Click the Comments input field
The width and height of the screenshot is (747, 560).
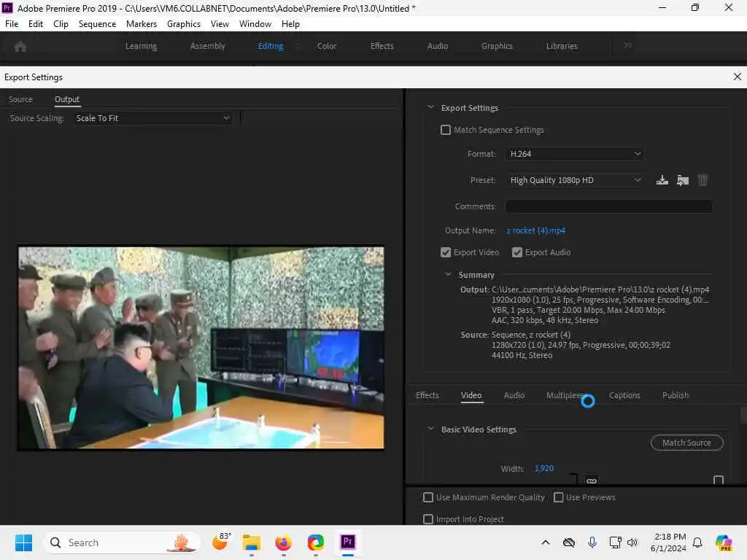[609, 206]
